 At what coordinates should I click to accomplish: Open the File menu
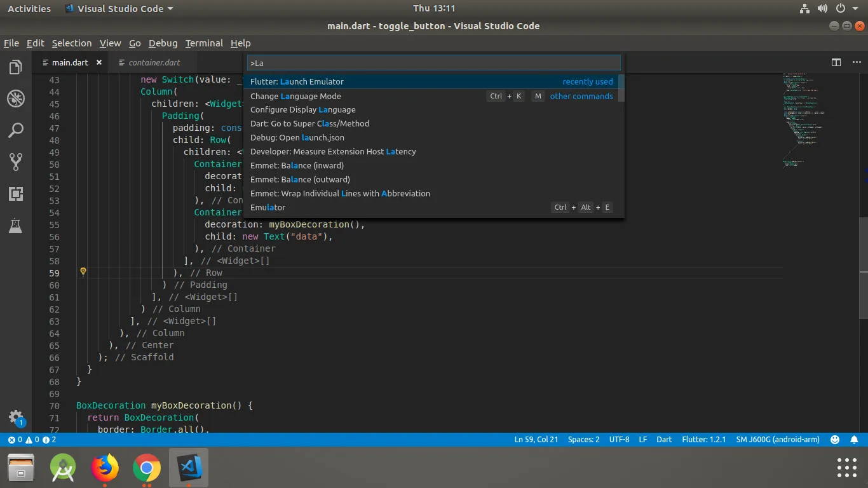[x=11, y=43]
